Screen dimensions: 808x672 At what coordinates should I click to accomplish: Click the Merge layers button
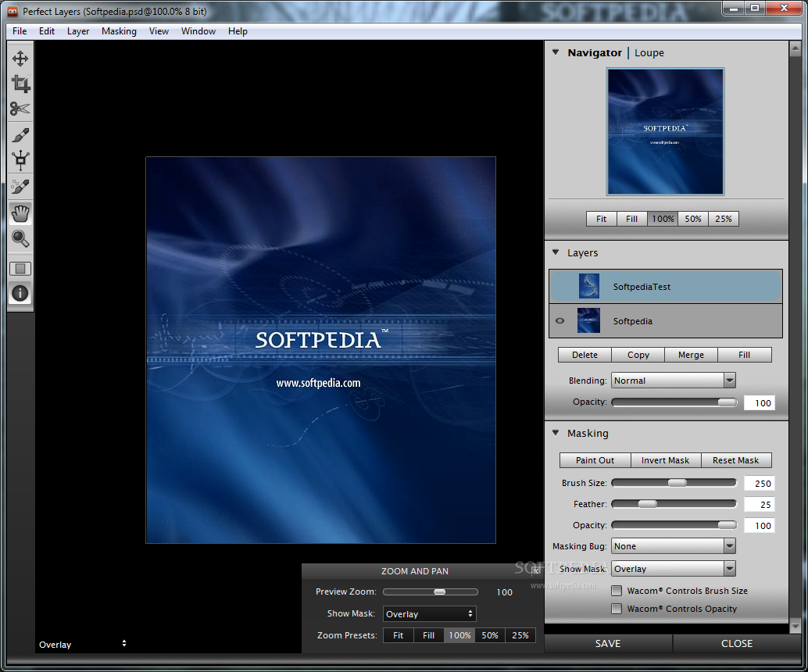point(691,355)
